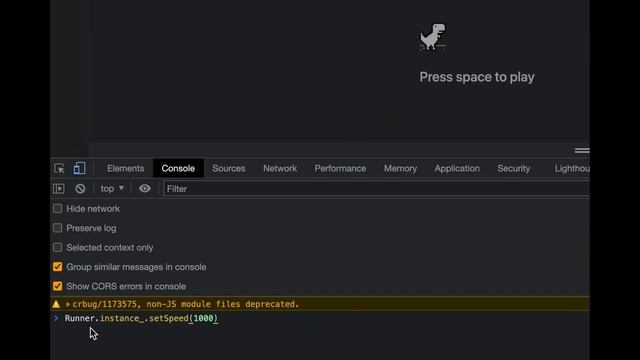Click the Show CORS errors label
The image size is (640, 360).
click(126, 286)
